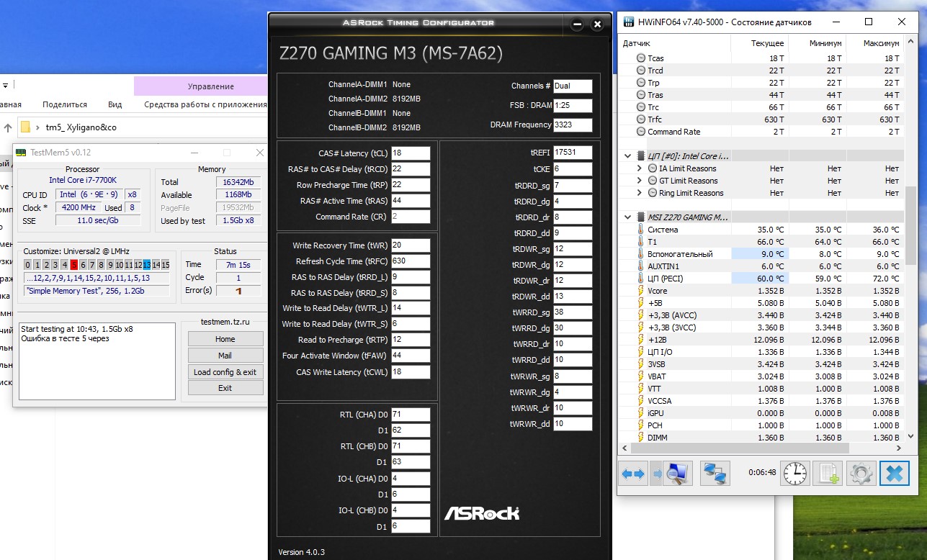Expand IA Limit Reasons row
Viewport: 927px width, 560px height.
tap(640, 168)
